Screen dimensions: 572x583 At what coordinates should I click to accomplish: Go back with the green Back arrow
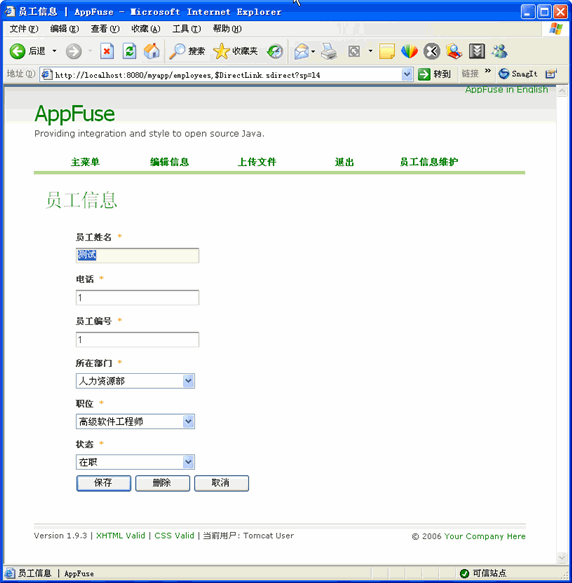(x=17, y=51)
